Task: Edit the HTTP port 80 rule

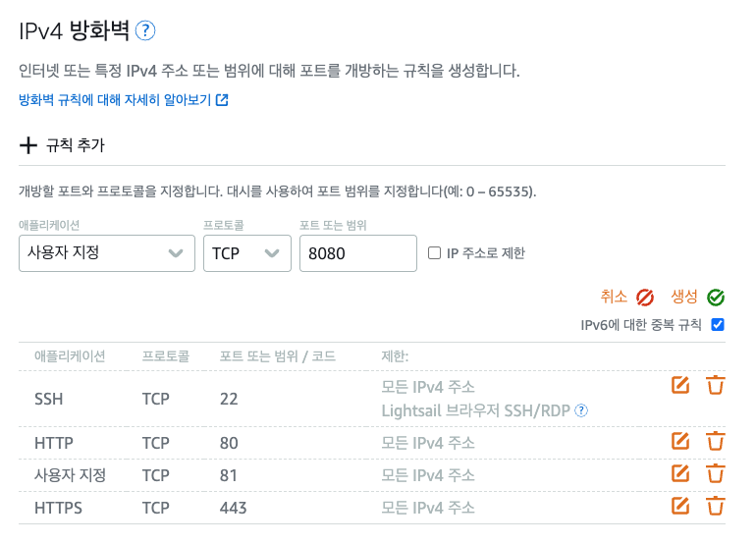Action: (680, 441)
